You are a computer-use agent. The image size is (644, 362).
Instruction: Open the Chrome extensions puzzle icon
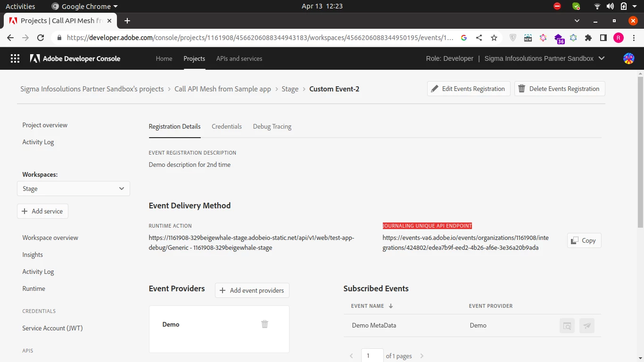pyautogui.click(x=588, y=38)
